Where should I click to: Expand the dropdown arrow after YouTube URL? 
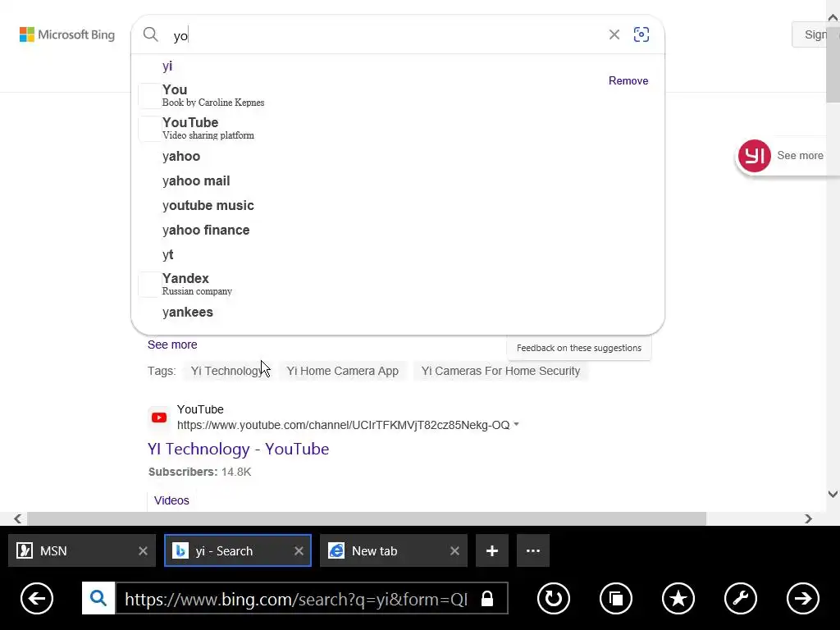[x=517, y=424]
